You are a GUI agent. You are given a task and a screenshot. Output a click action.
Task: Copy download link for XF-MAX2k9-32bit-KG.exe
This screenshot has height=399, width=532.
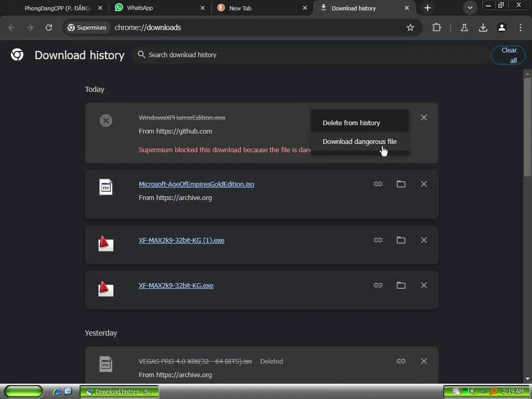(378, 285)
